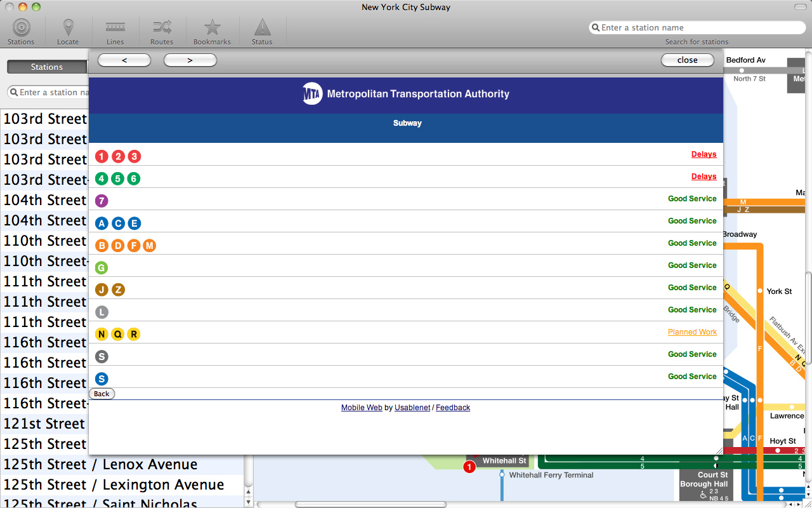Open Good Service link for B D F M
Screen dimensions: 812x508
click(692, 243)
